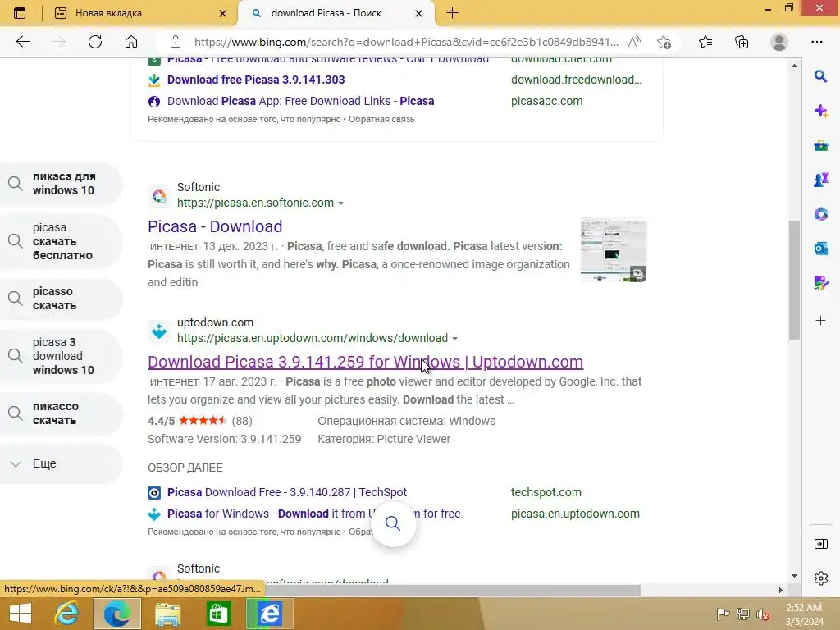Open 'Download free Picasa 3.9.141.303' link
The image size is (840, 630).
pyautogui.click(x=256, y=80)
